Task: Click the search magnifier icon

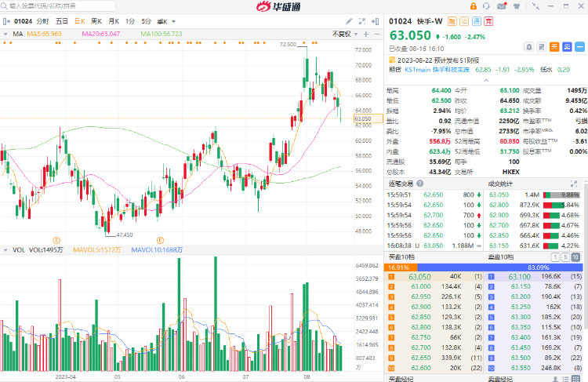Action: pyautogui.click(x=4, y=6)
